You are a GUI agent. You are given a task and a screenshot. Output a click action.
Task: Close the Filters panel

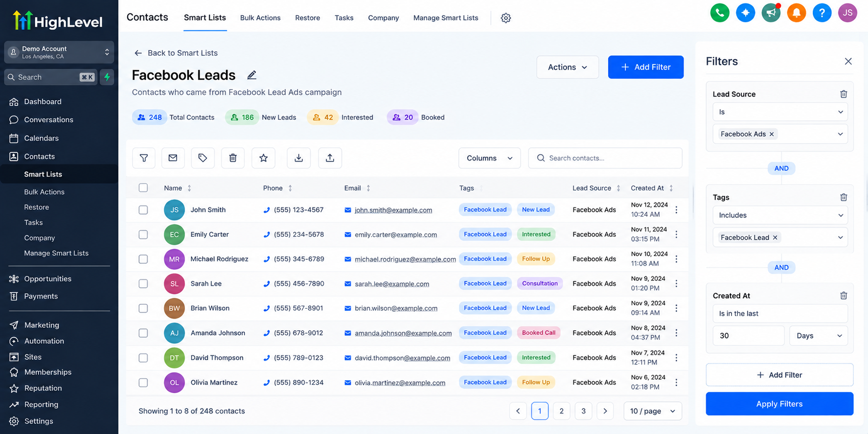(848, 61)
